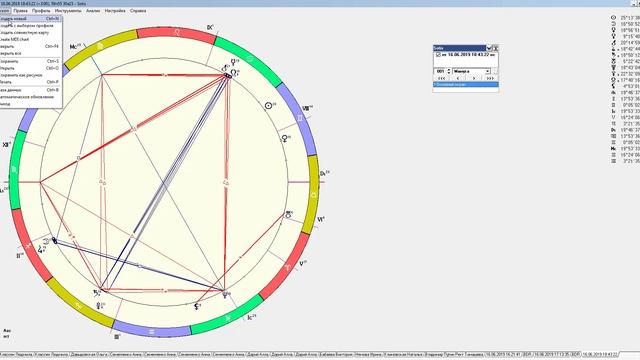Click the Cancer sign in the green top segment

pos(250,59)
